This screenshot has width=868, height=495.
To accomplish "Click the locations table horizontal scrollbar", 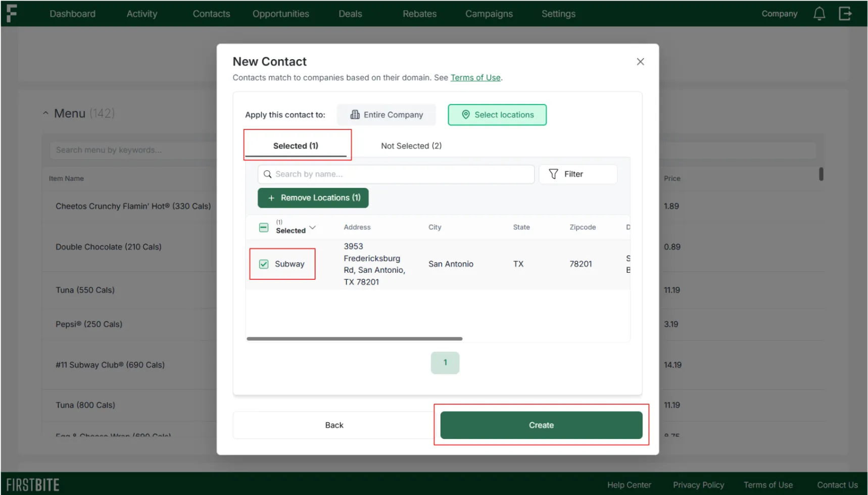I will click(355, 339).
